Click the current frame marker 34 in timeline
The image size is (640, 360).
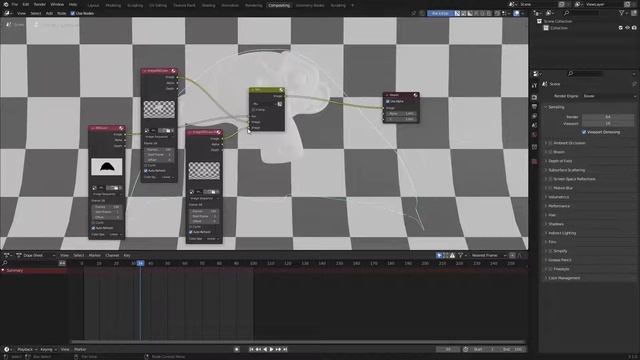pos(140,263)
